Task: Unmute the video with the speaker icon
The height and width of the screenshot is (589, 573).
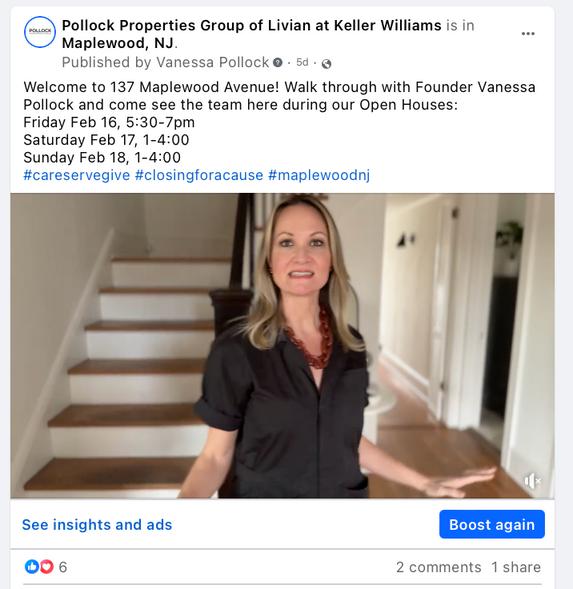Action: [532, 481]
